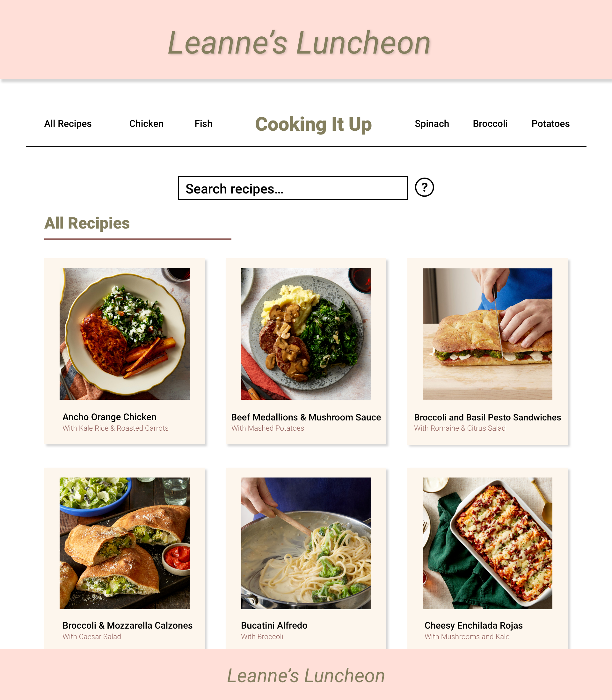Select the Fish category tab
Image resolution: width=612 pixels, height=700 pixels.
coord(203,124)
